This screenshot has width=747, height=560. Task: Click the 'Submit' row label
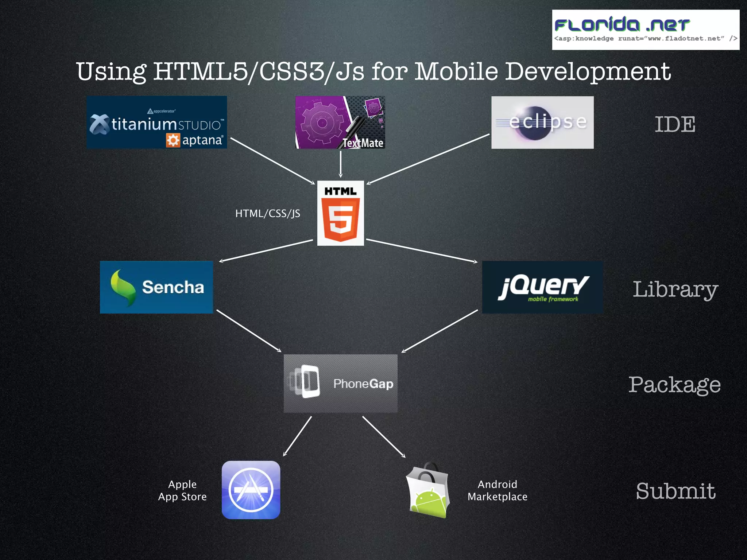pos(676,491)
